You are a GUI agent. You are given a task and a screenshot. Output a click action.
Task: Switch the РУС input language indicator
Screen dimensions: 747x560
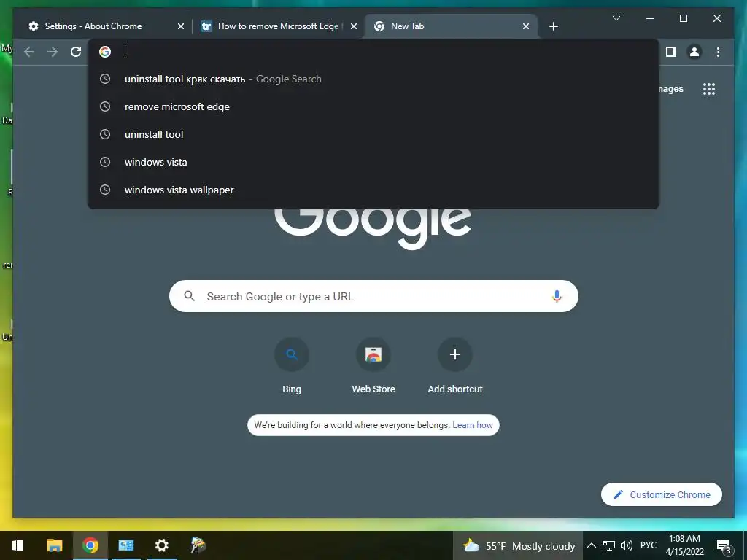[x=649, y=545]
